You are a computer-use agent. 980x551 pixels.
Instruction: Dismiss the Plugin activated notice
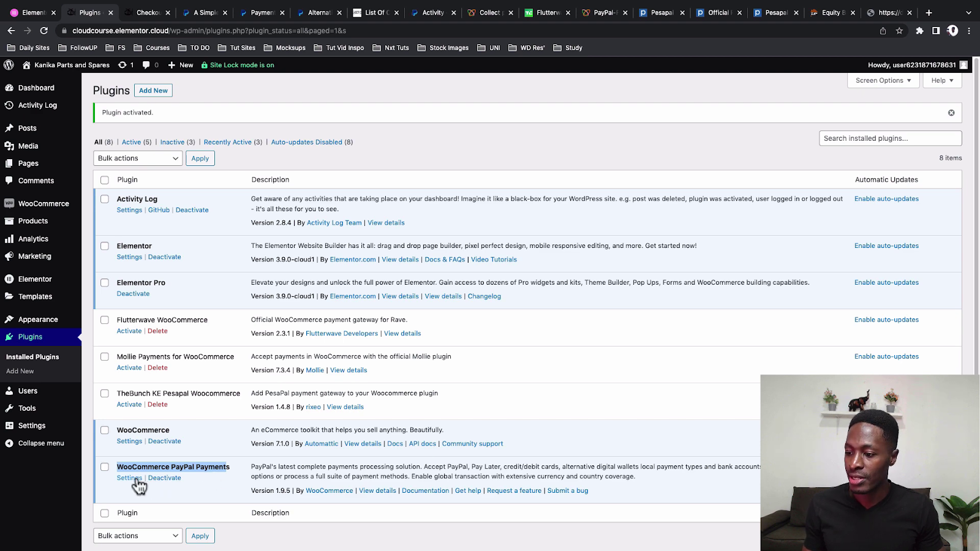point(951,113)
